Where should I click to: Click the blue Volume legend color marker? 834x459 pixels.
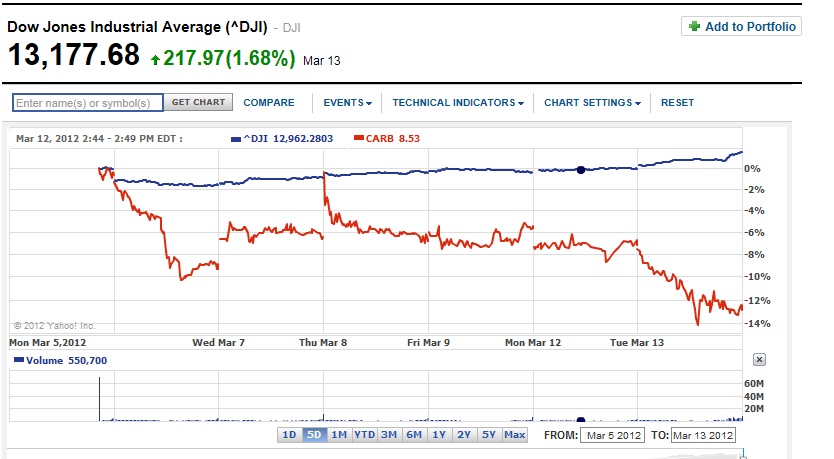[x=19, y=360]
